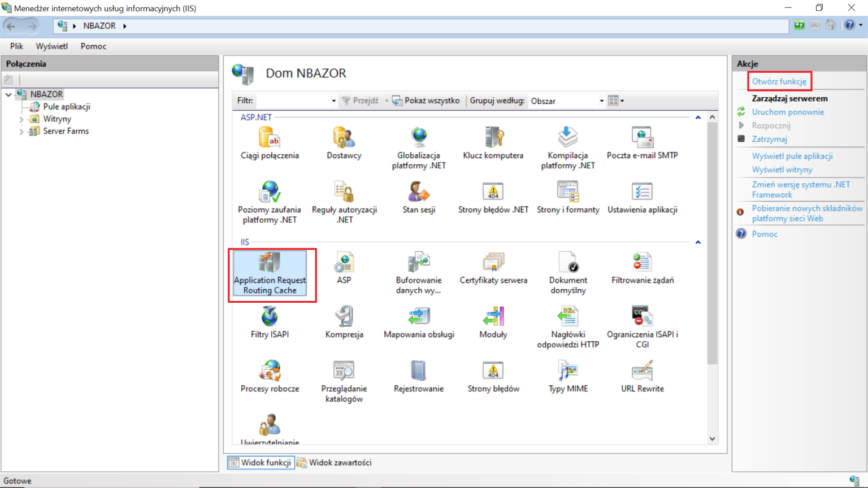Open the Filtr combo box dropdown
The image size is (868, 488).
click(333, 101)
